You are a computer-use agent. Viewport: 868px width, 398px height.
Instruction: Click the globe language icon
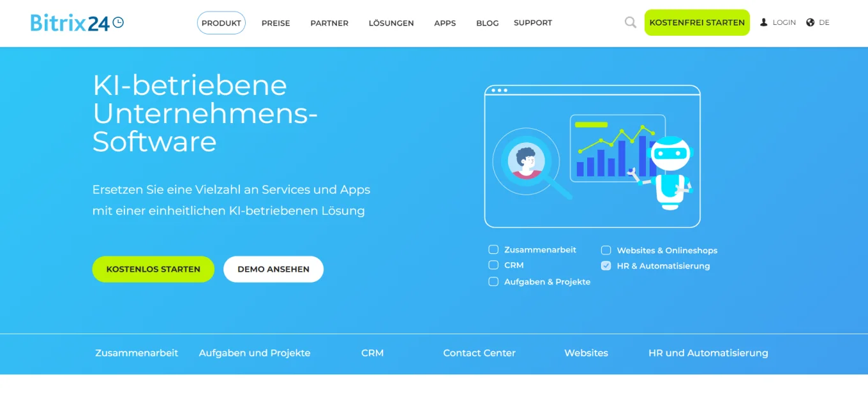click(x=811, y=22)
